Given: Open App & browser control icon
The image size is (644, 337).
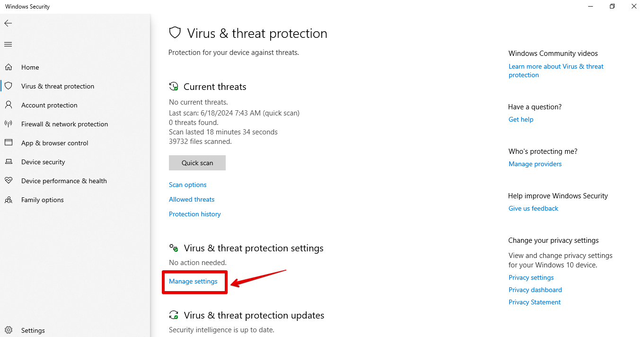Looking at the screenshot, I should (9, 143).
